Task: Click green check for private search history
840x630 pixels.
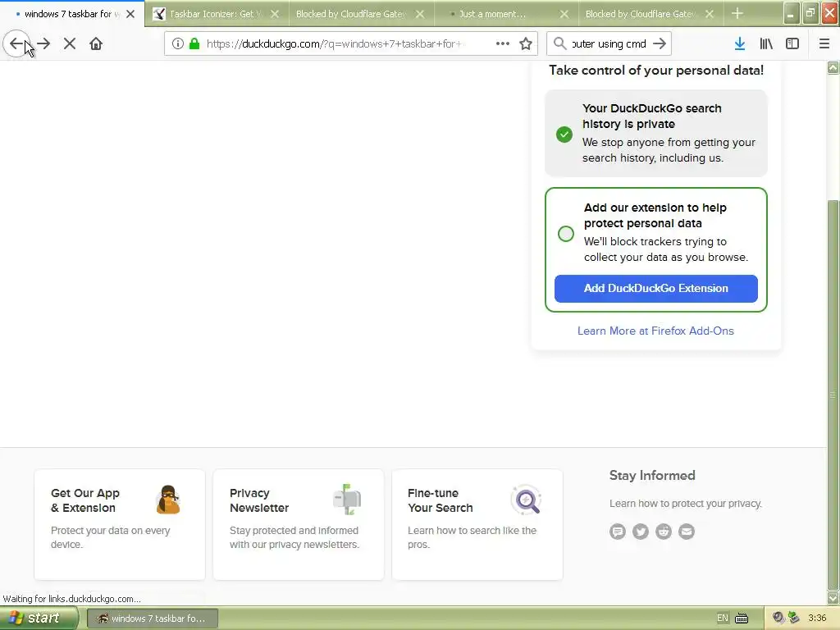Action: pos(564,134)
